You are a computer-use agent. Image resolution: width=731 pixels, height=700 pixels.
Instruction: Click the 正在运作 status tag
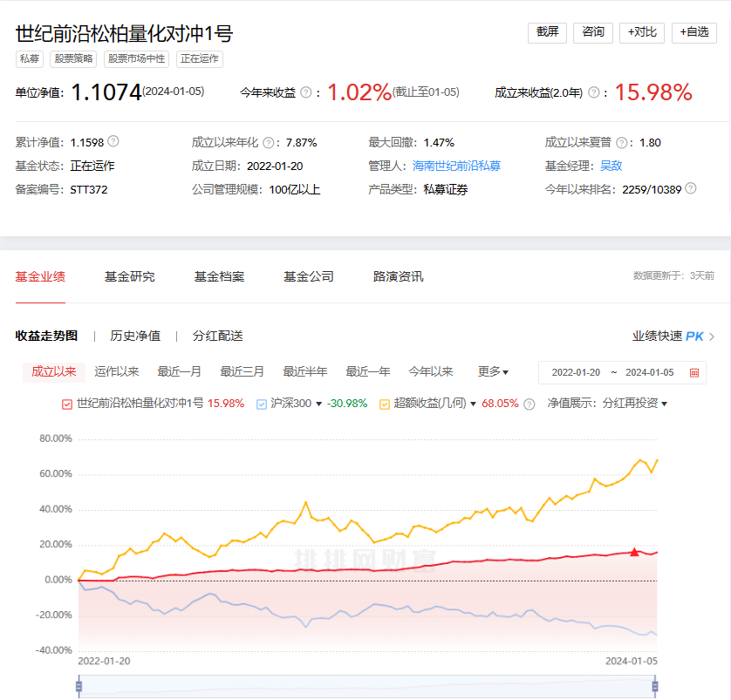click(200, 59)
